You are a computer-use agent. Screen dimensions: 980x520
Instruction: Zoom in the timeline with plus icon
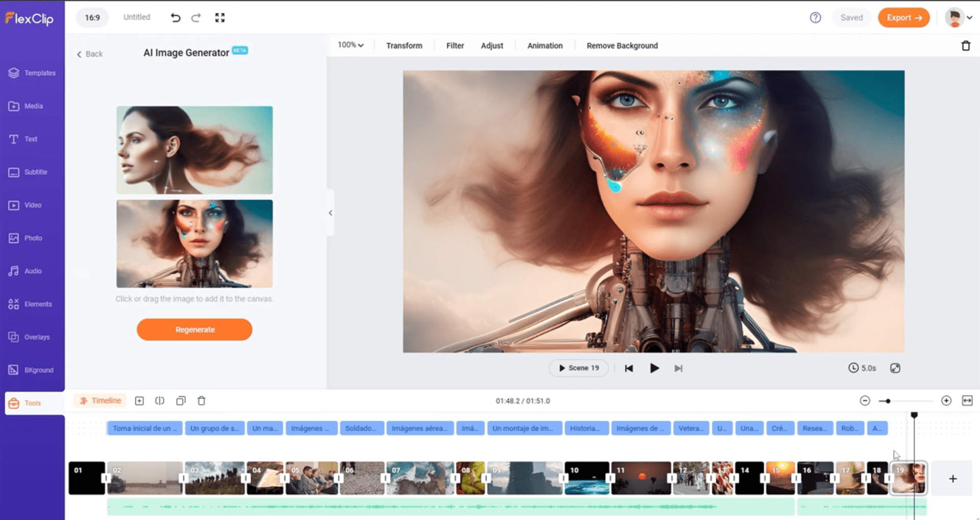[946, 401]
